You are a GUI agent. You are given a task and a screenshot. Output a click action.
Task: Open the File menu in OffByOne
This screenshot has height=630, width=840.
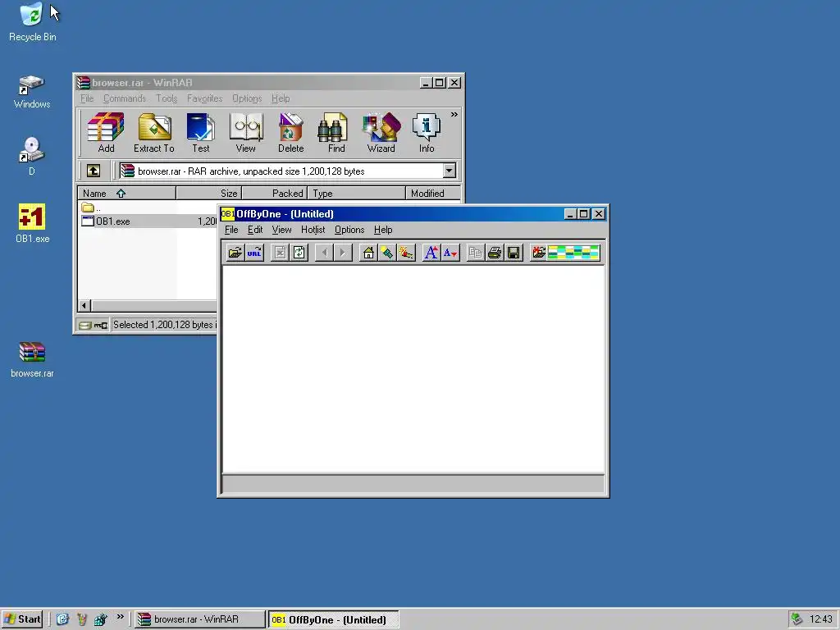[x=231, y=230]
